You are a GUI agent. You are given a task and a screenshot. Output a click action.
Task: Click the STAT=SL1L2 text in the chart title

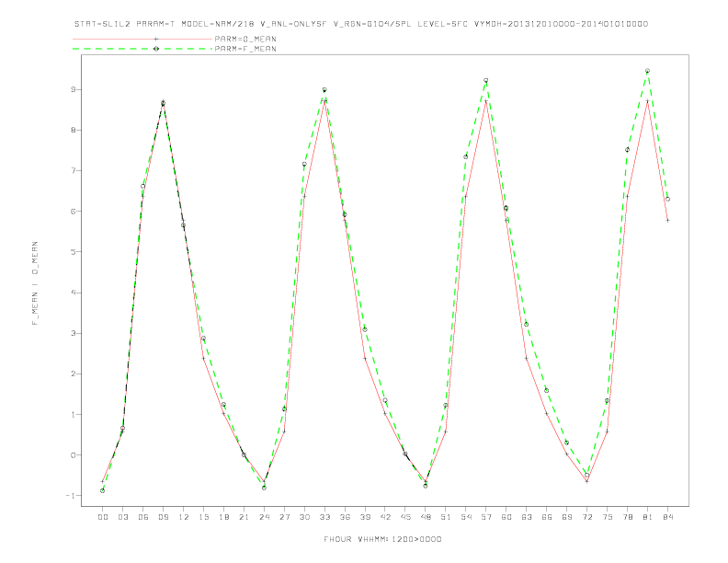(102, 24)
